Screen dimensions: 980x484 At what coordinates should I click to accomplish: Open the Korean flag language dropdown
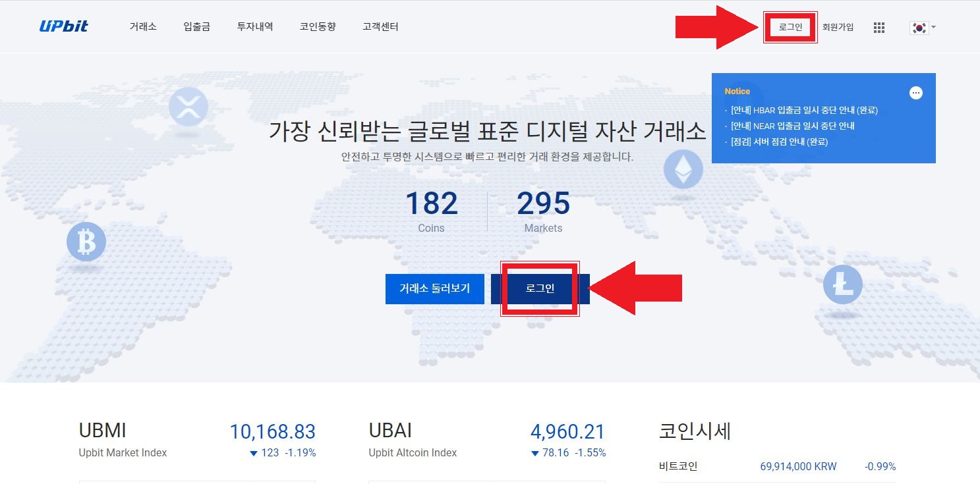[923, 28]
